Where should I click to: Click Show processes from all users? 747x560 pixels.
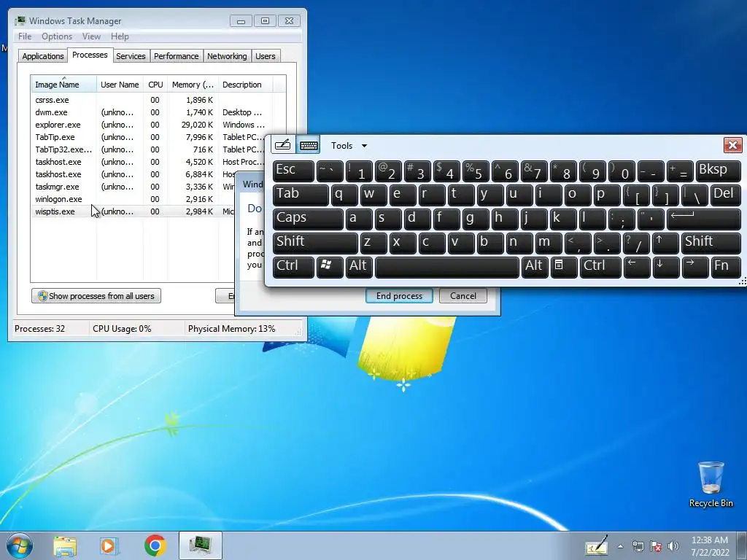[96, 296]
